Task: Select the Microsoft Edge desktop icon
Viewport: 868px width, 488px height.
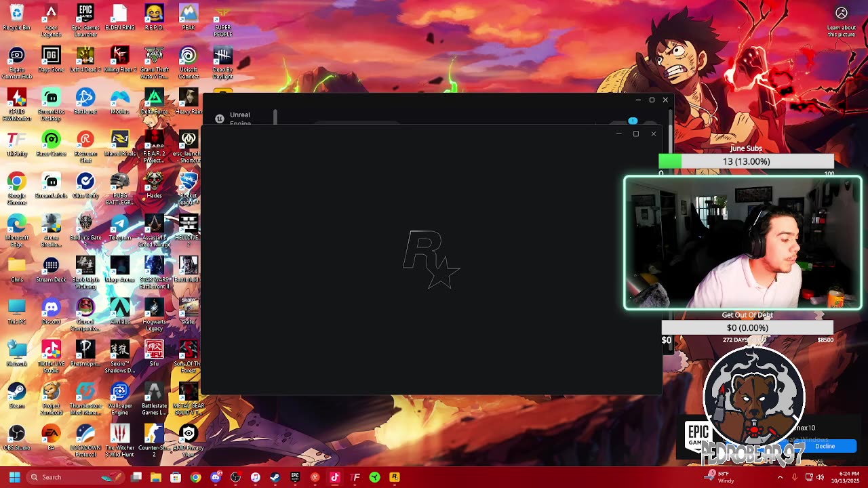Action: pyautogui.click(x=17, y=230)
